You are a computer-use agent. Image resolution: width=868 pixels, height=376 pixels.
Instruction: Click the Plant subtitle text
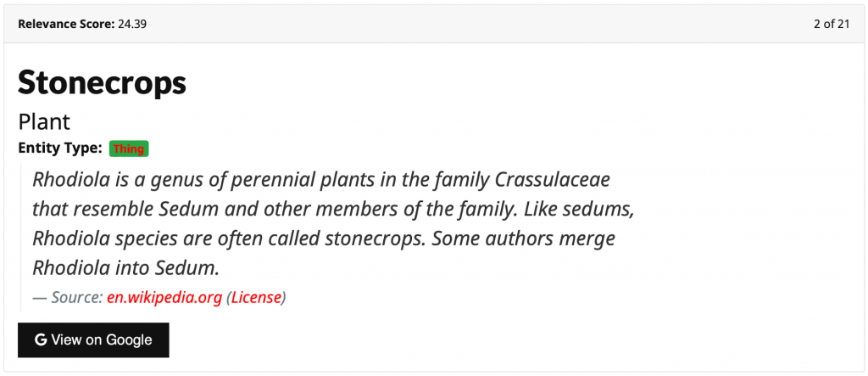(x=44, y=122)
